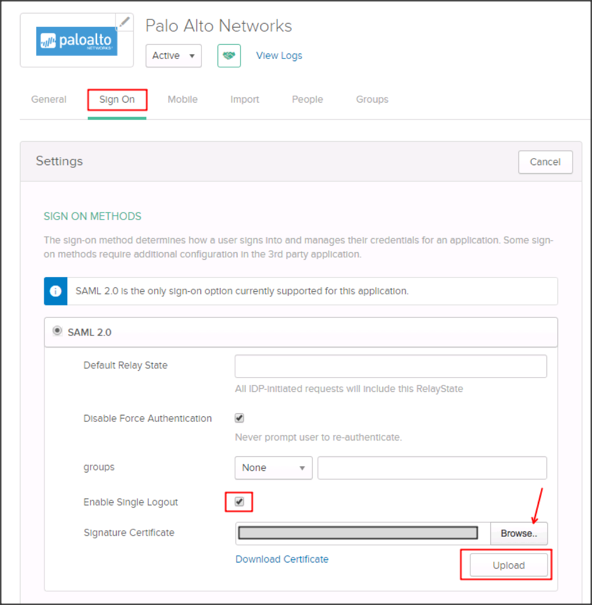This screenshot has width=592, height=605.
Task: Click the Cancel button in Settings
Action: (545, 162)
